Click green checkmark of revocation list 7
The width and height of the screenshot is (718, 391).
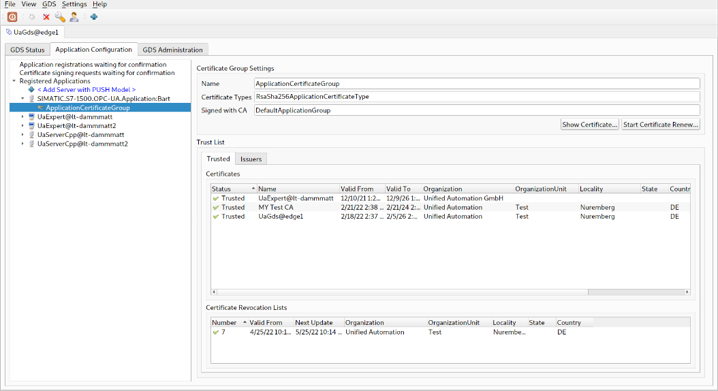point(216,332)
